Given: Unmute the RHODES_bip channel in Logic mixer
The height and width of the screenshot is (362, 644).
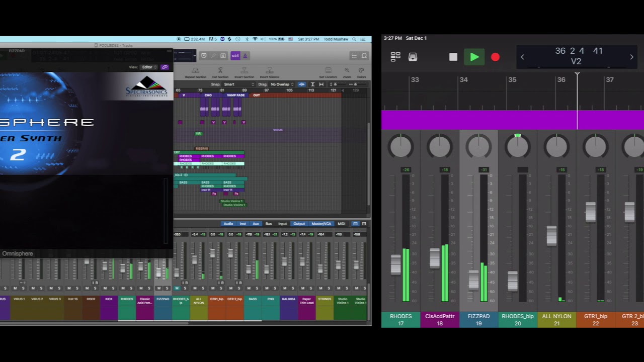Looking at the screenshot, I should tap(177, 288).
